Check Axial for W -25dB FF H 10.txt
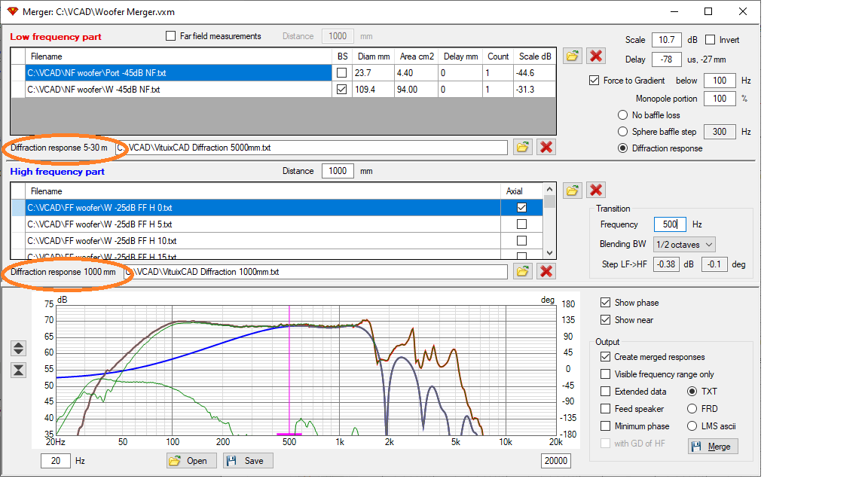868x488 pixels. click(x=521, y=241)
